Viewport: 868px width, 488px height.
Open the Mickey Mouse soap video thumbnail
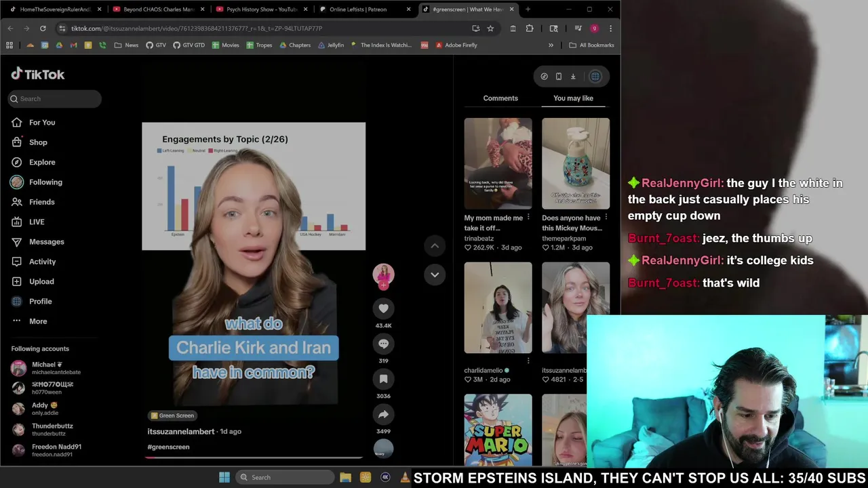click(x=575, y=163)
